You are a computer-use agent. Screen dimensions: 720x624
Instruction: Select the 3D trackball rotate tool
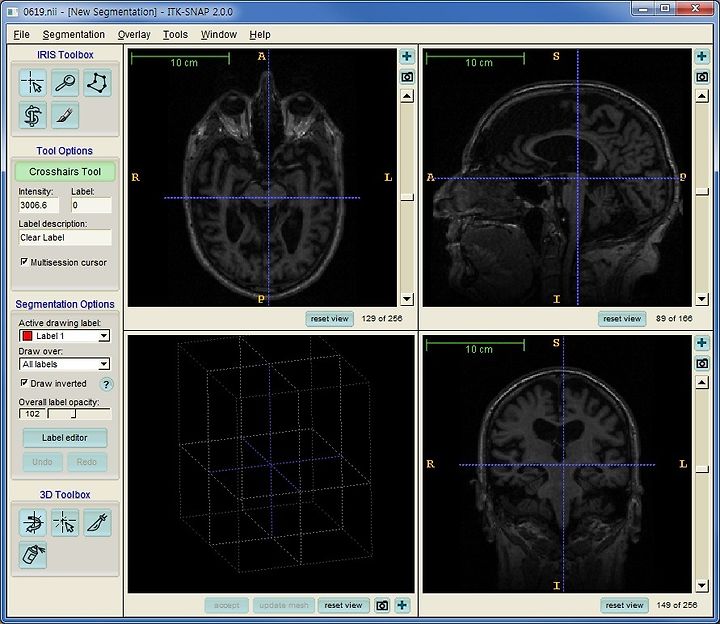33,523
